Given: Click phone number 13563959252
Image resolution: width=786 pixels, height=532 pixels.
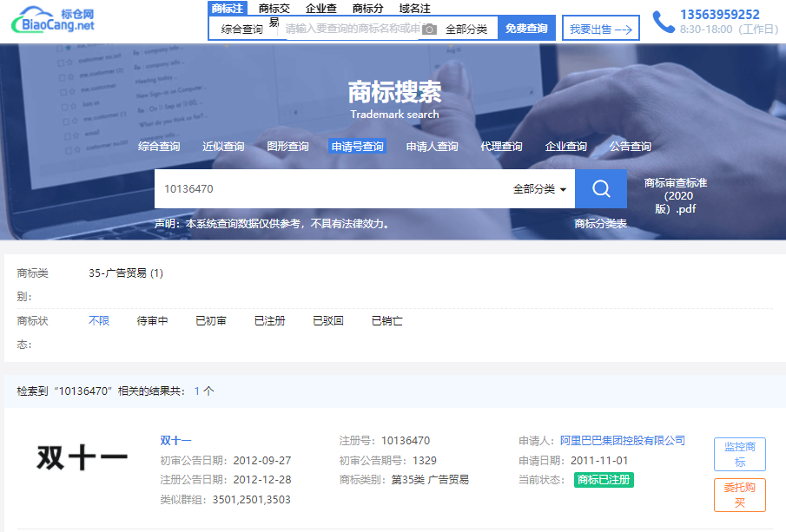Looking at the screenshot, I should pyautogui.click(x=720, y=15).
